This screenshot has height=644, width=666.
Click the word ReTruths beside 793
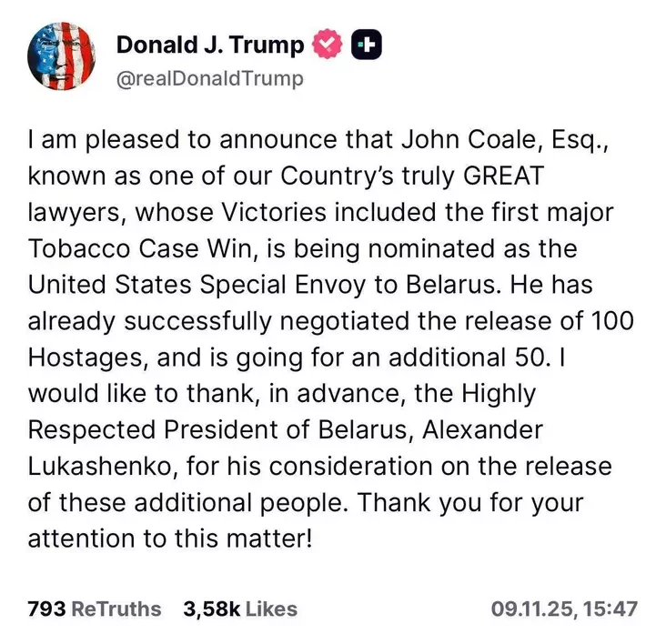(x=116, y=609)
